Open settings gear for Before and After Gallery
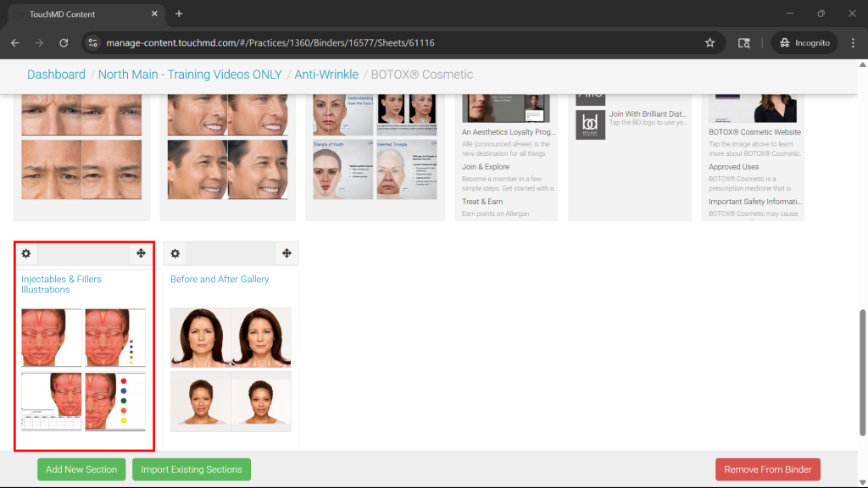Viewport: 868px width, 488px height. tap(175, 253)
